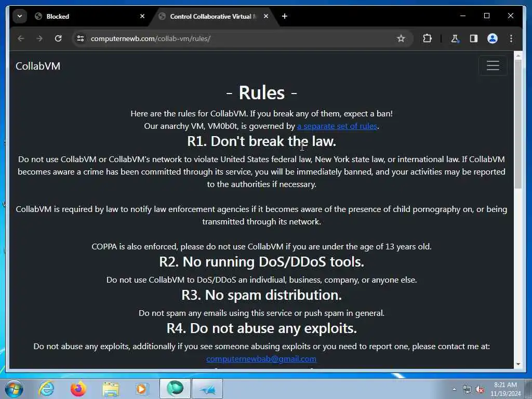This screenshot has width=532, height=399.
Task: Open the separate set of rules link
Action: (337, 126)
